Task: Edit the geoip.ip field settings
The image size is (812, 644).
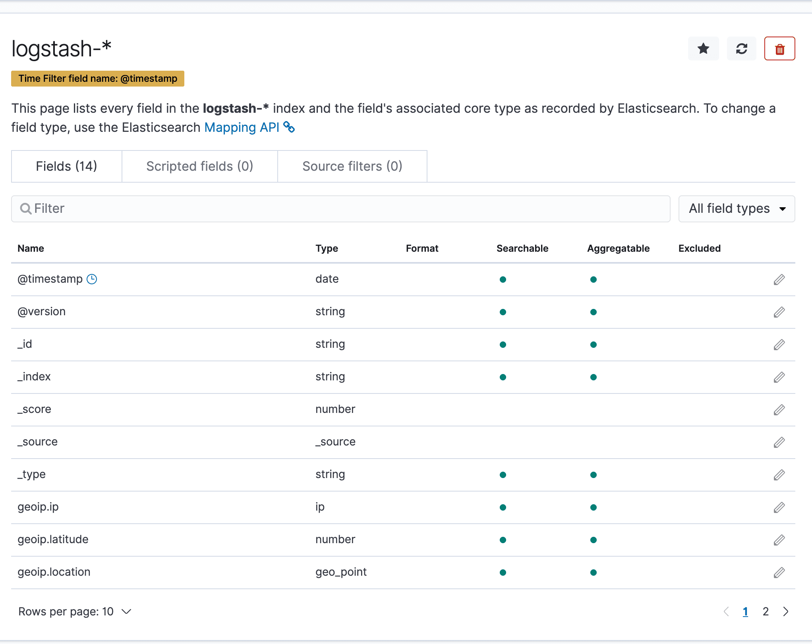Action: [779, 507]
